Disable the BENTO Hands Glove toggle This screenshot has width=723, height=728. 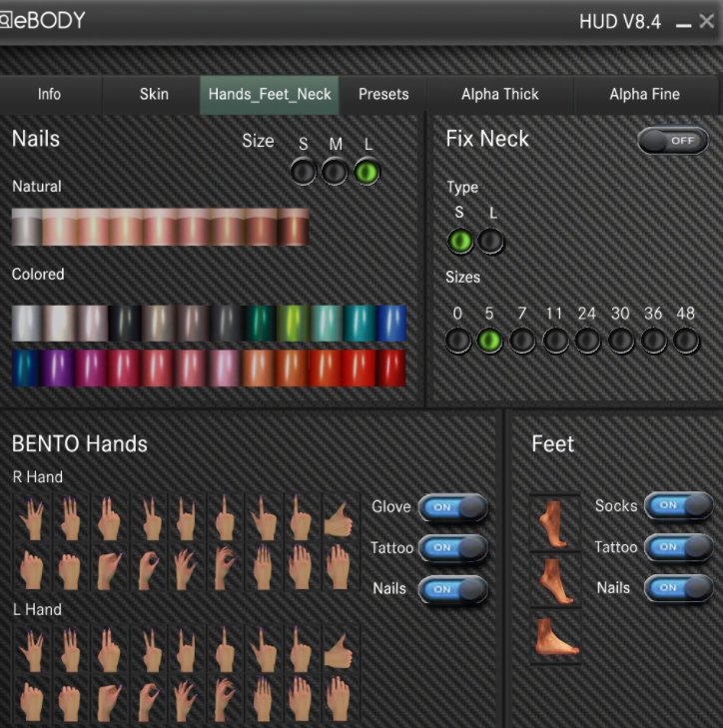point(453,507)
